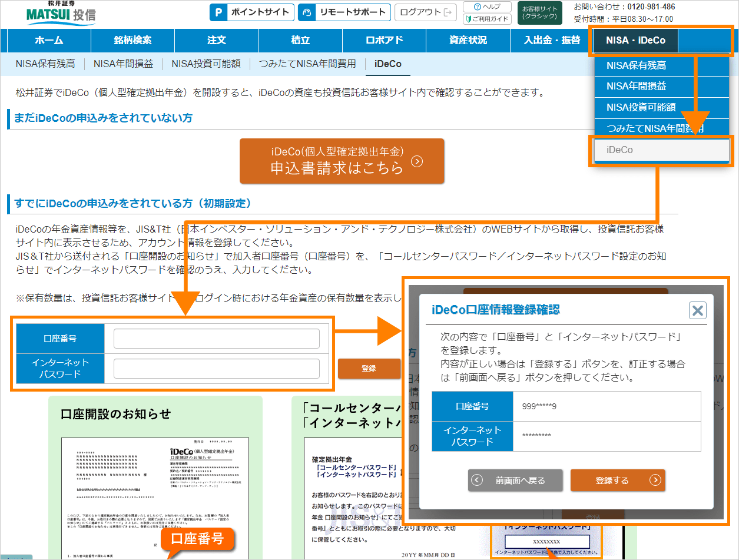This screenshot has width=739, height=560.
Task: Click the 登録する button in the dialog
Action: pos(618,481)
